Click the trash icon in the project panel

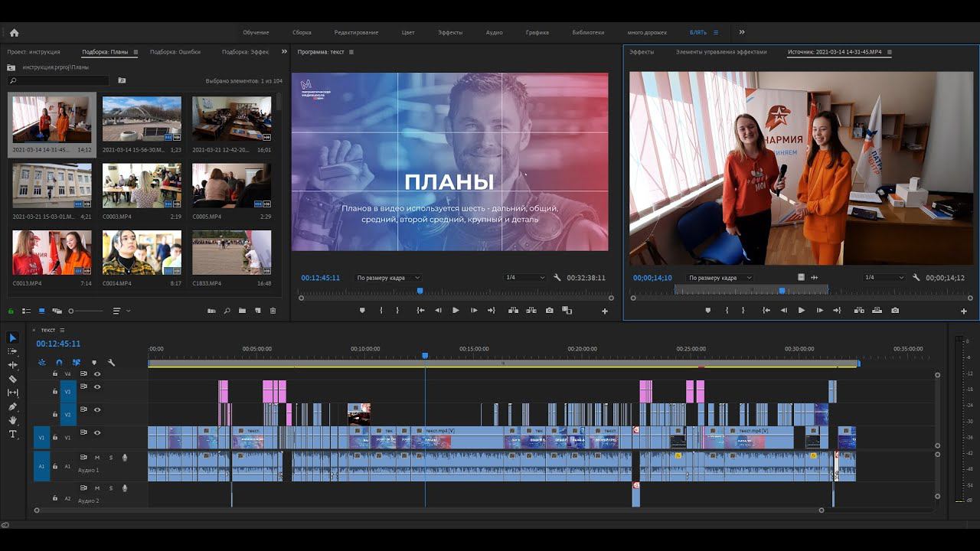pyautogui.click(x=273, y=311)
